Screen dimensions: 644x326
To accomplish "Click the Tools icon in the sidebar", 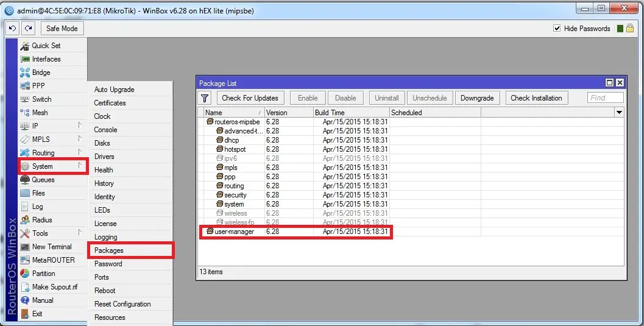I will (25, 233).
